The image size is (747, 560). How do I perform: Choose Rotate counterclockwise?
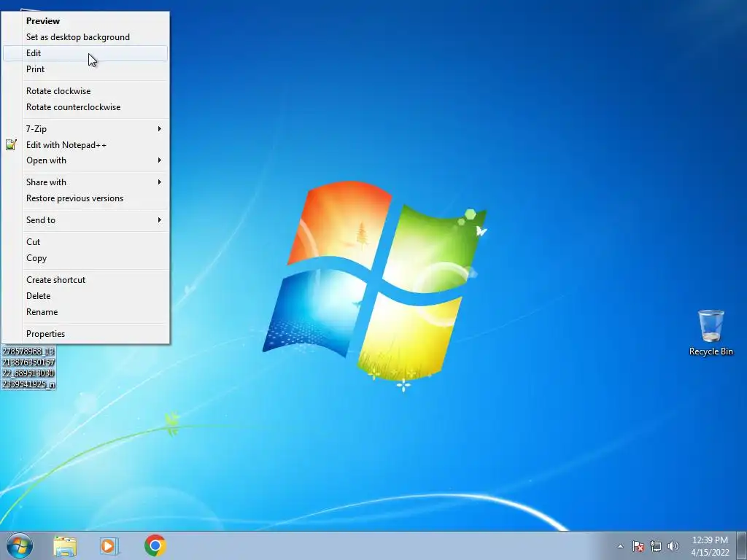click(x=86, y=107)
